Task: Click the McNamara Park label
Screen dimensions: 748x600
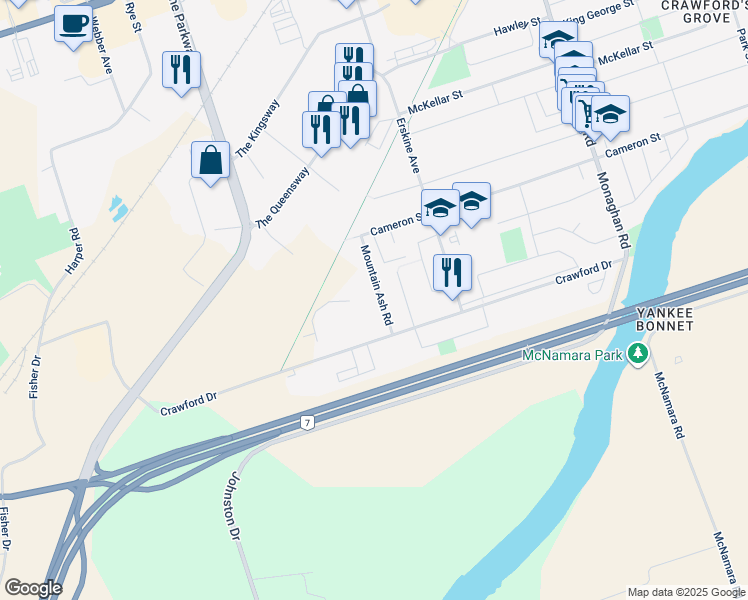Action: click(572, 355)
